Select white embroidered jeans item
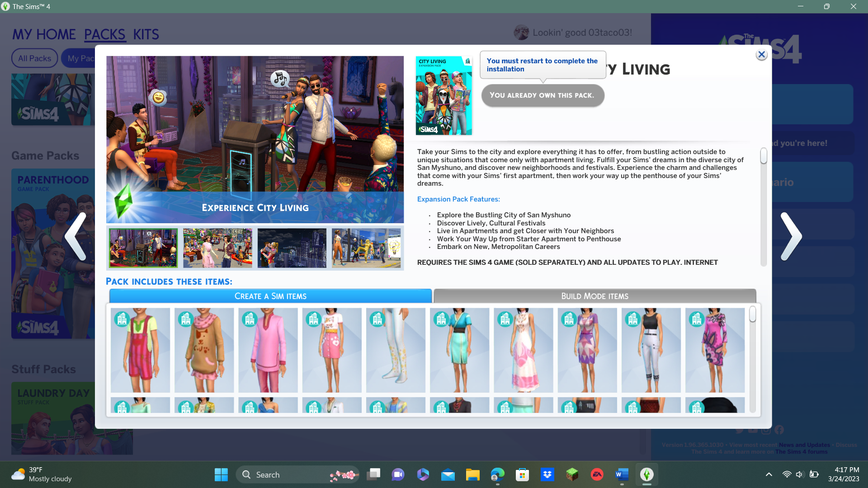Screen dimensions: 868x488 pyautogui.click(x=396, y=350)
